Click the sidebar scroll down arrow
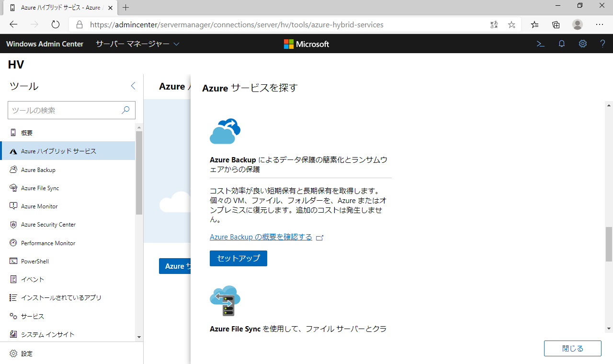Image resolution: width=613 pixels, height=364 pixels. [x=139, y=337]
